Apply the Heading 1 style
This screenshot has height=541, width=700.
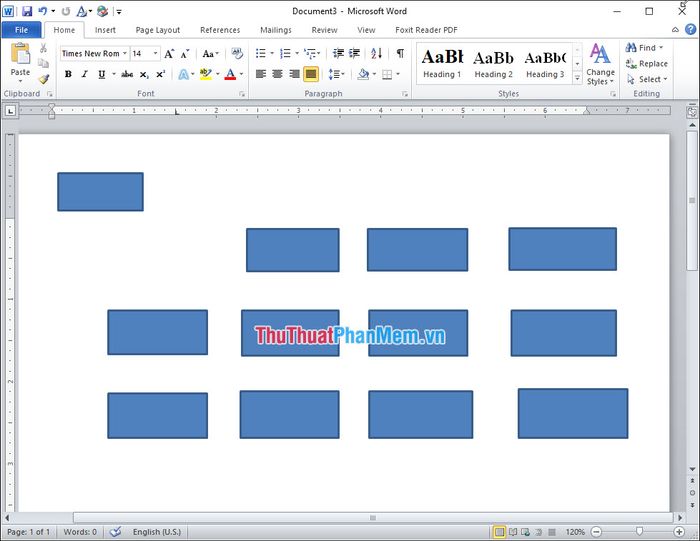[442, 63]
